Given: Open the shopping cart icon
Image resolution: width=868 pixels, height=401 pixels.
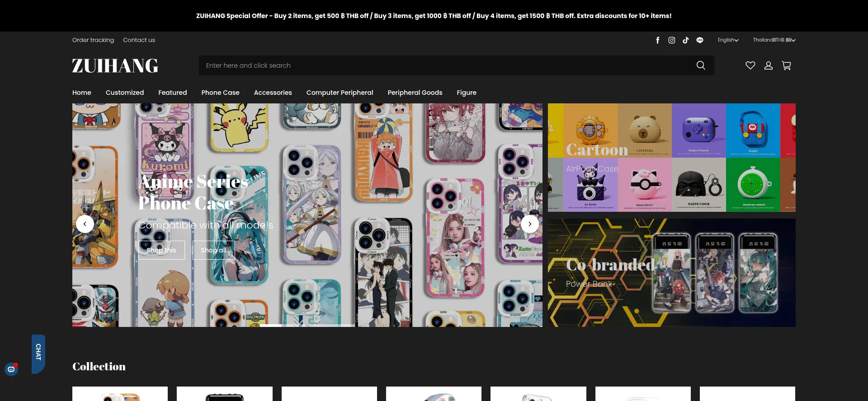Looking at the screenshot, I should (787, 65).
